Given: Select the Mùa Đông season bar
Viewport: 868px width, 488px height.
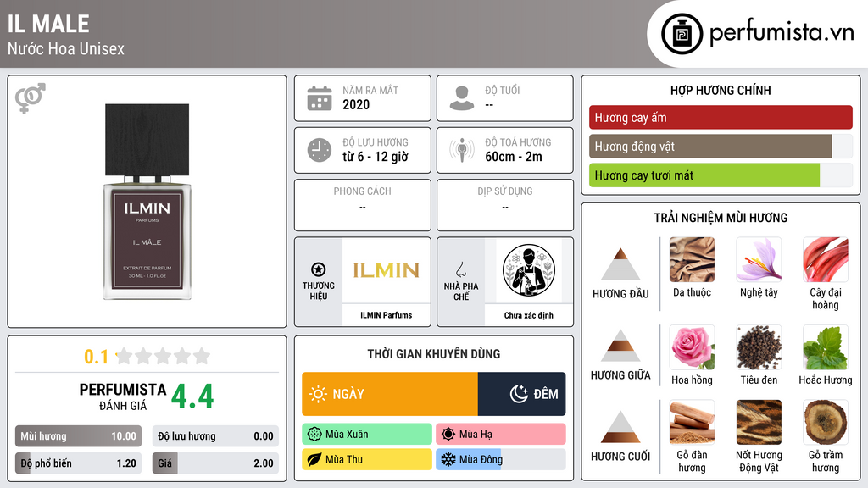Looking at the screenshot, I should tap(501, 459).
